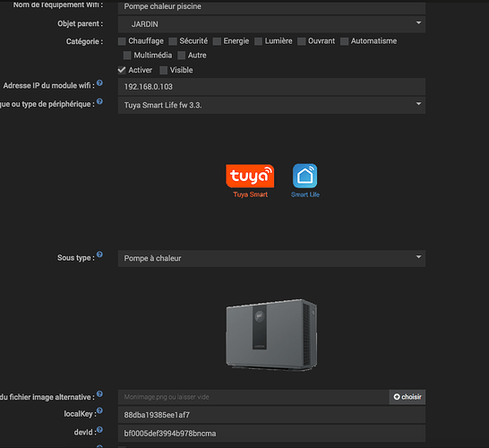Image resolution: width=489 pixels, height=448 pixels.
Task: Click the Tuya Smart logo
Action: click(250, 181)
